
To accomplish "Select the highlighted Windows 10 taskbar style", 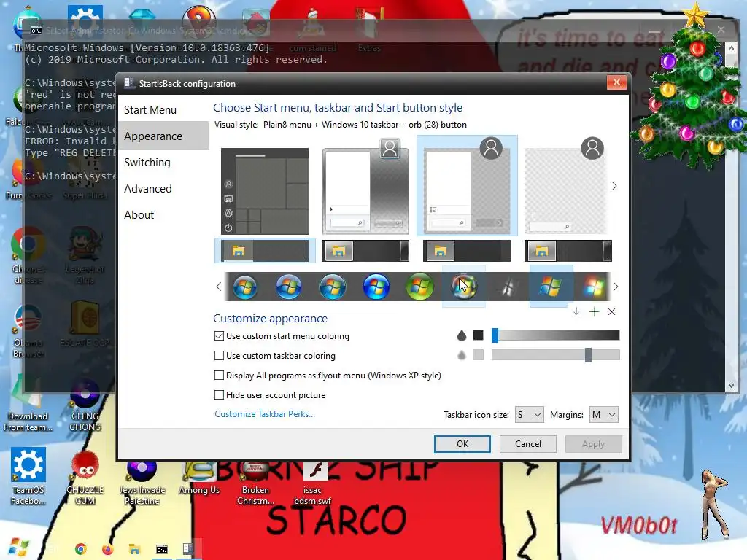I will [265, 251].
